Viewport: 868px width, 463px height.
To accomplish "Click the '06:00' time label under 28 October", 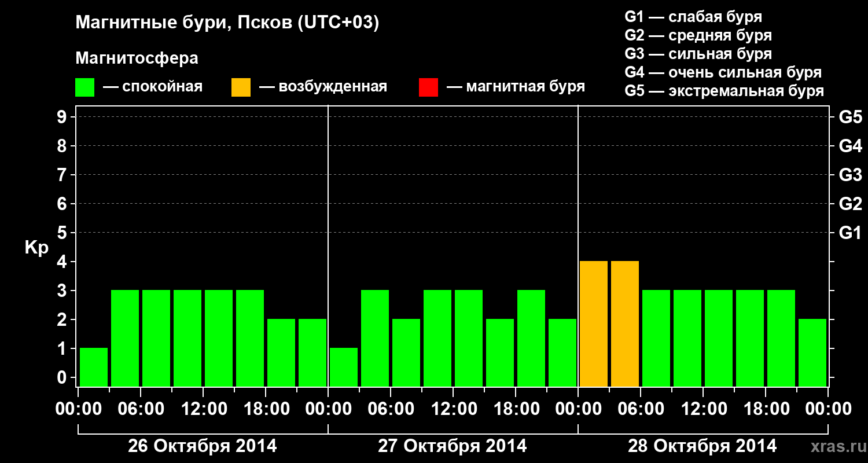I will (641, 409).
